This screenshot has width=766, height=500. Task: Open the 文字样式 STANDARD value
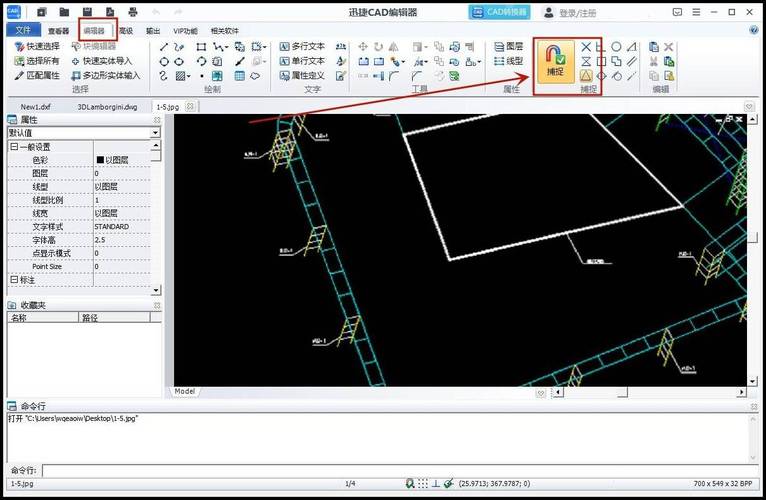(122, 227)
